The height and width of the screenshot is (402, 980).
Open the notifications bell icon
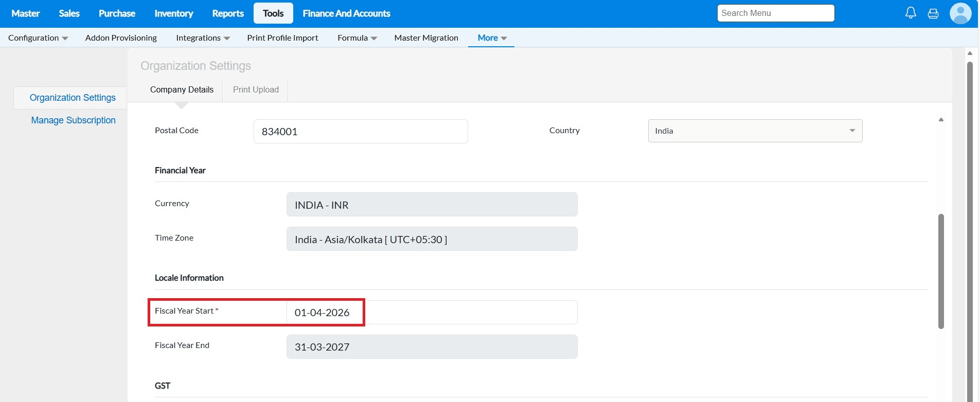(x=911, y=13)
